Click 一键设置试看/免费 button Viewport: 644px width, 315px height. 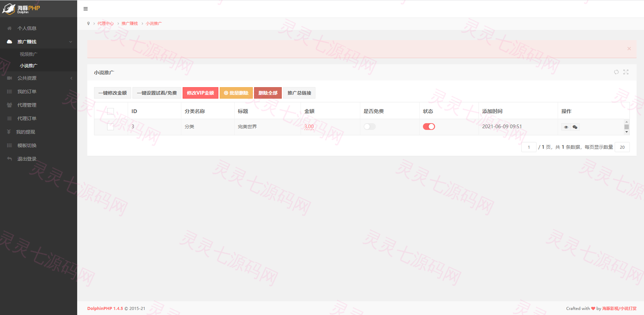coord(157,93)
